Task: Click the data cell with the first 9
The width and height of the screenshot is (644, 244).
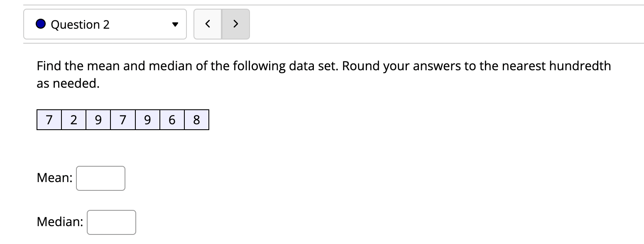Action: (98, 120)
